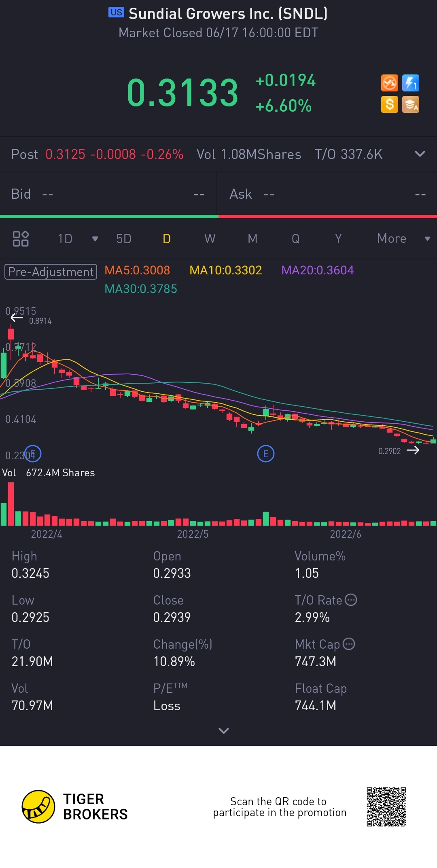The image size is (437, 868).
Task: Tap the T/O Rate info icon
Action: coord(351,600)
